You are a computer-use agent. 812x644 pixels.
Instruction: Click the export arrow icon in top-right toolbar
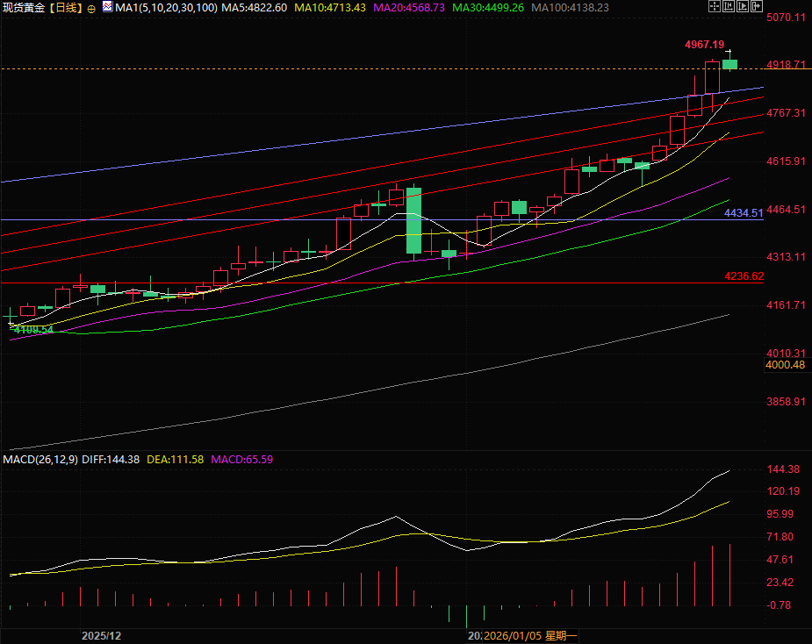[x=756, y=6]
